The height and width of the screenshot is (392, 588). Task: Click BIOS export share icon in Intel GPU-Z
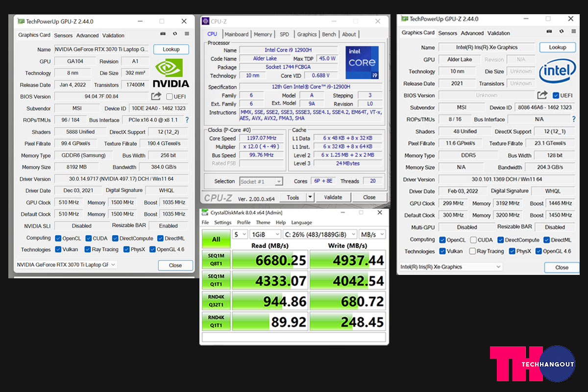pos(542,95)
